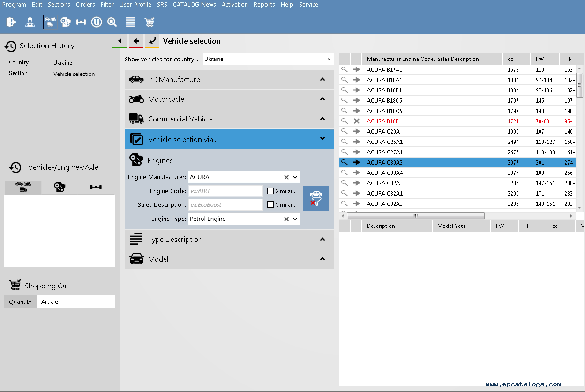Viewport: 585px width, 392px height.
Task: Click the magnifier search toolbar icon
Action: (112, 22)
